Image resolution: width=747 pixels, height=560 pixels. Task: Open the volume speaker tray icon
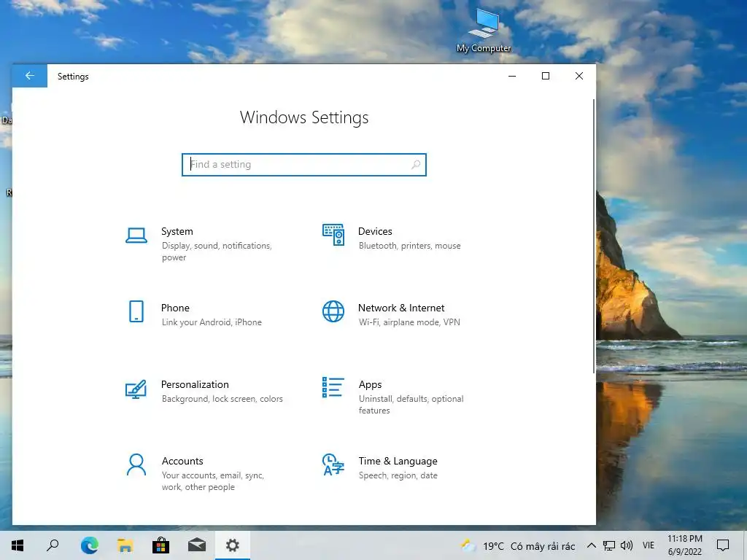(x=627, y=545)
